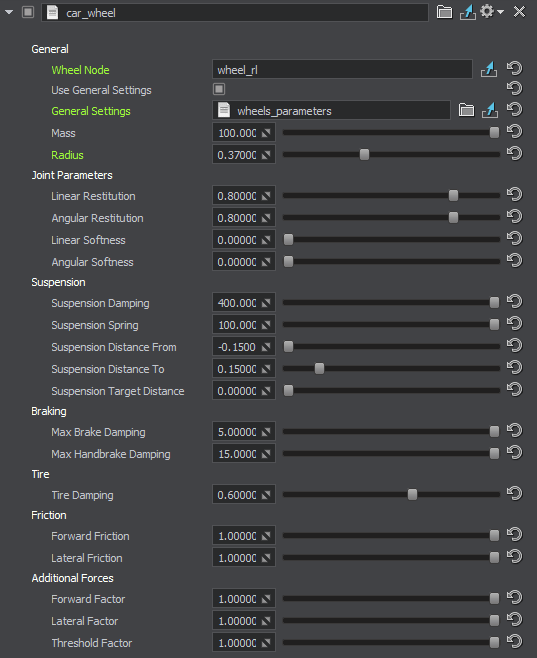Click the assign arrow icon next to wheels_parameters

coord(490,110)
